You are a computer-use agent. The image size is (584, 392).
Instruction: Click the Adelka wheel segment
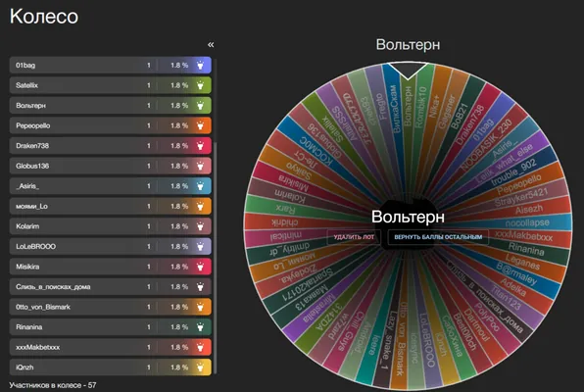512,287
